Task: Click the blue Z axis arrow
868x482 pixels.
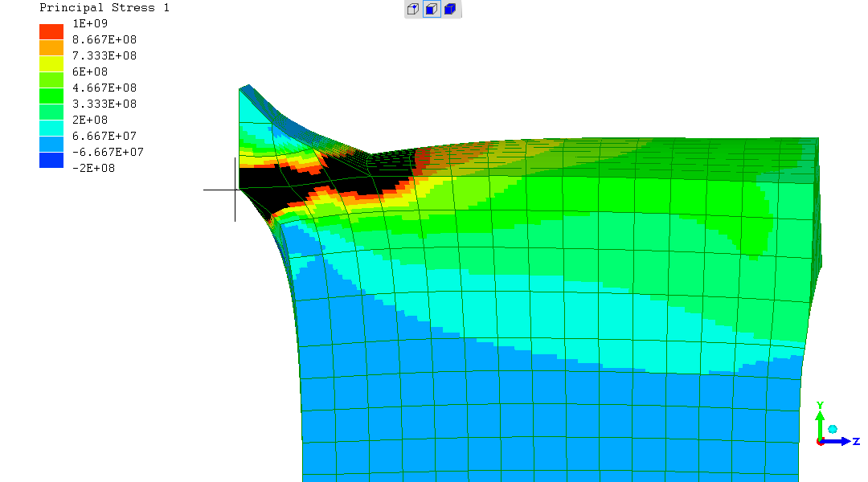Action: [x=840, y=441]
